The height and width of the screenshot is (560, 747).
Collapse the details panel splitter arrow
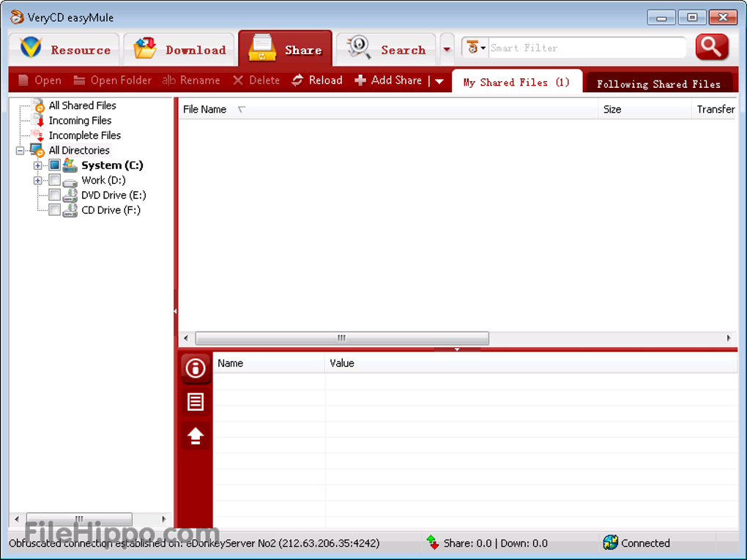457,349
